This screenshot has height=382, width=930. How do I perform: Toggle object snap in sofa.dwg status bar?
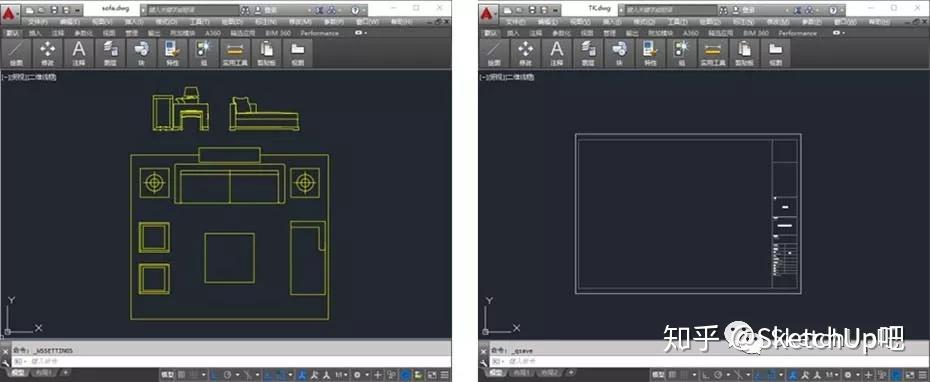tap(279, 375)
